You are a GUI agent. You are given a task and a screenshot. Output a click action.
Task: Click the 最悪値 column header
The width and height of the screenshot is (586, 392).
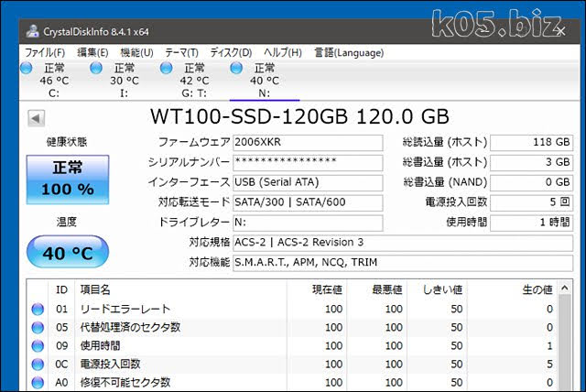click(x=376, y=289)
